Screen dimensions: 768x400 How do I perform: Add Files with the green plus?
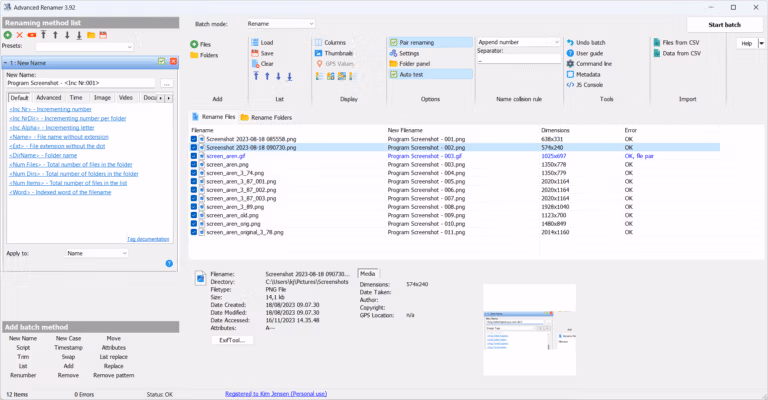pos(201,44)
